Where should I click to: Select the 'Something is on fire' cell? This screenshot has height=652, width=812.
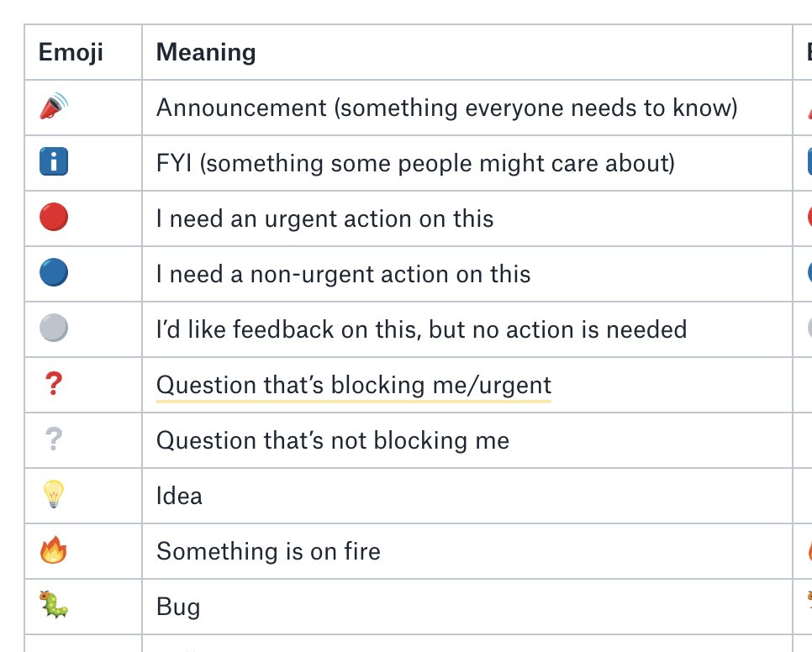467,551
